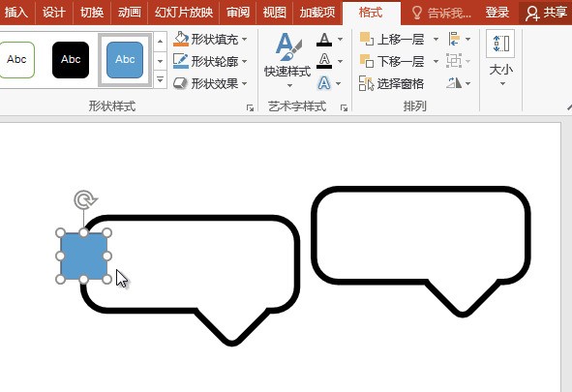572x392 pixels.
Task: Expand the shape styles gallery more button
Action: [160, 79]
